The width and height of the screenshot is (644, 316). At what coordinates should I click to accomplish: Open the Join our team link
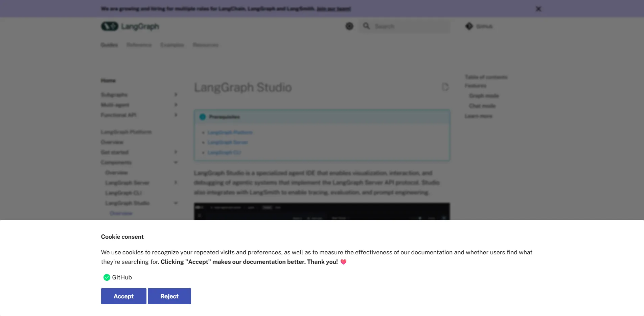[x=333, y=8]
